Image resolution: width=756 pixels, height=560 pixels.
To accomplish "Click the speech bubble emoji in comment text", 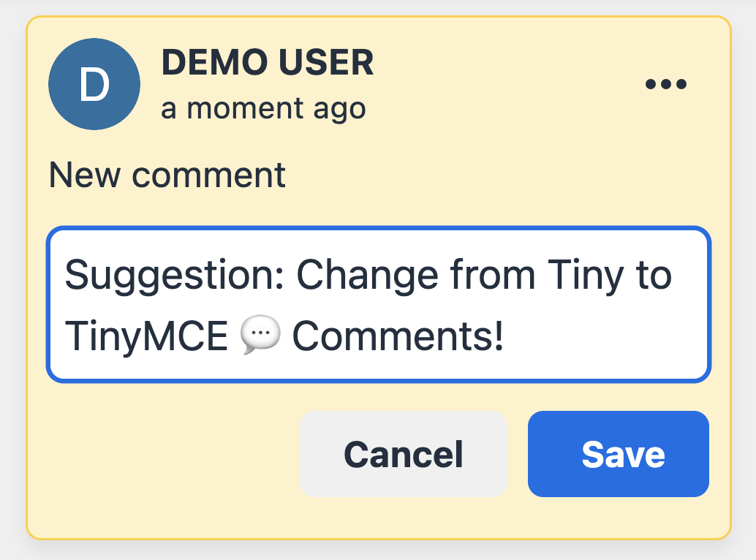I will point(260,338).
